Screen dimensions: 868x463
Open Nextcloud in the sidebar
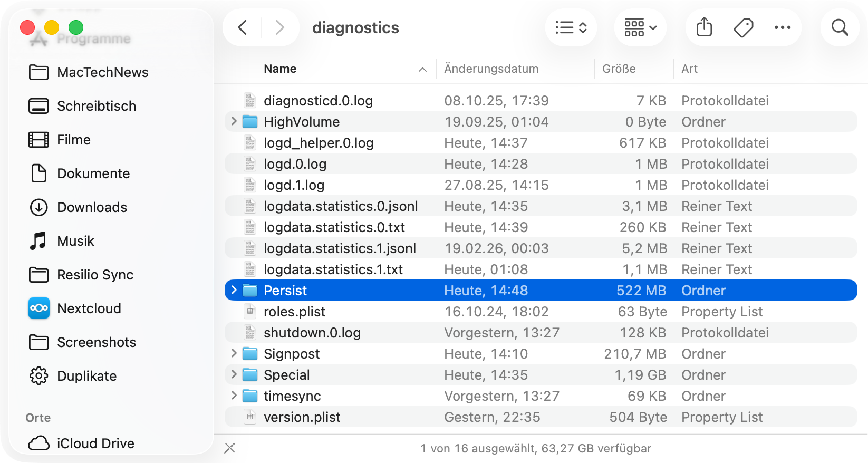(89, 308)
